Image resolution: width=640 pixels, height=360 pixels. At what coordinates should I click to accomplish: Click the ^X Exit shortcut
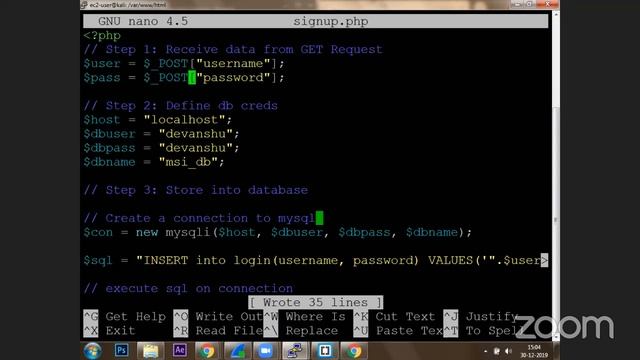[x=109, y=331]
